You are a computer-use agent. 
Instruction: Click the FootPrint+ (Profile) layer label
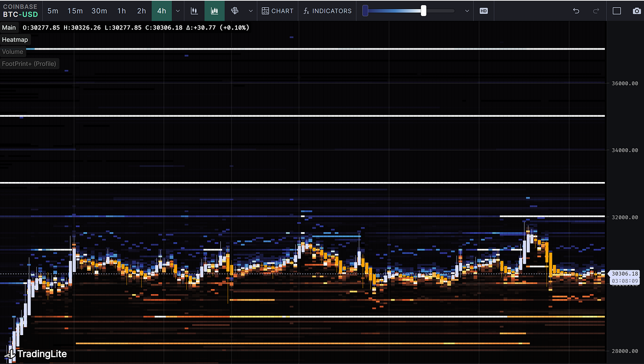tap(29, 63)
